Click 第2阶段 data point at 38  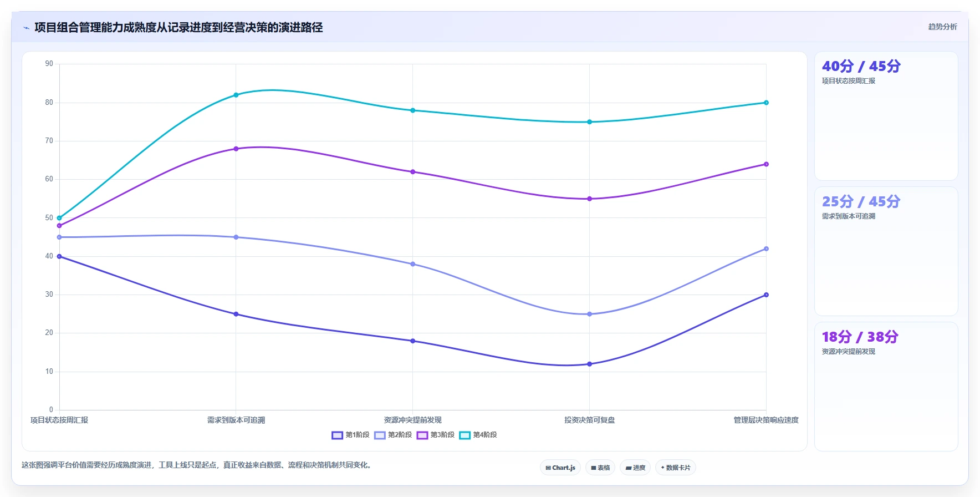[413, 264]
